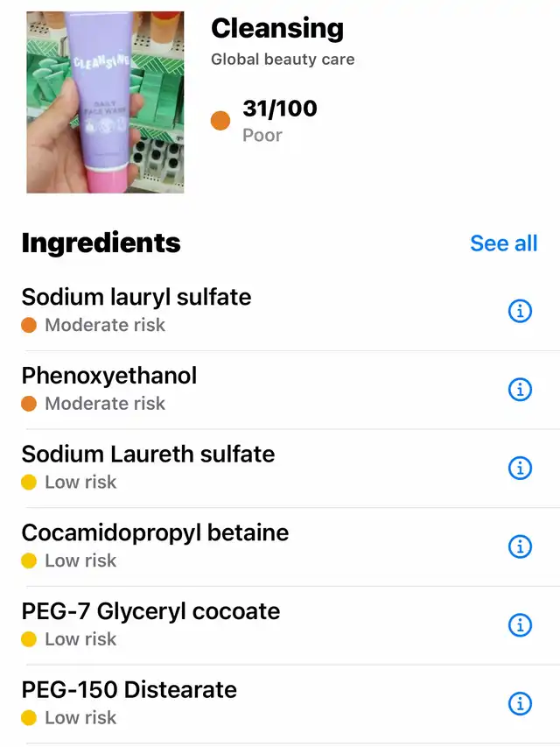Open Cocamidopropyl betaine info icon
The image size is (560, 747).
coord(520,546)
